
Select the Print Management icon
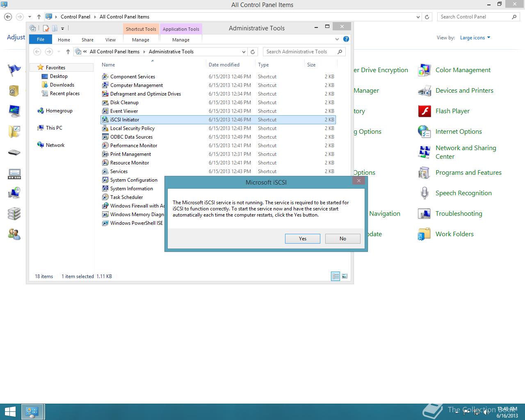click(x=105, y=154)
